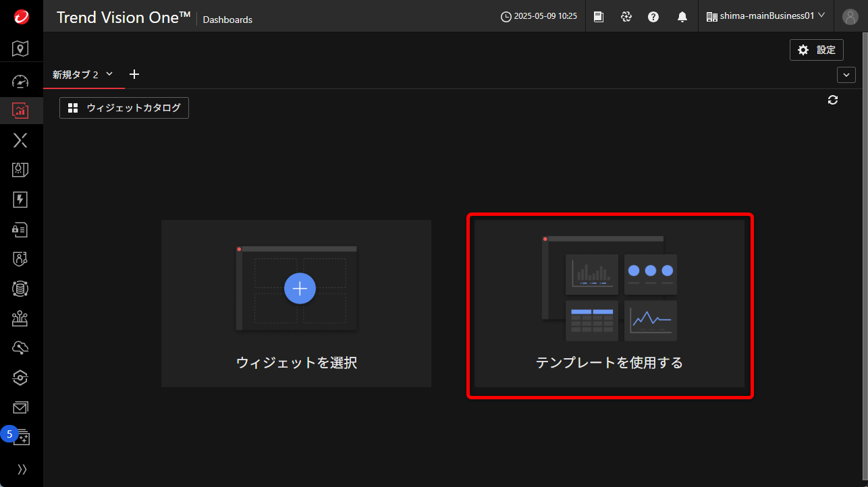Viewport: 868px width, 487px height.
Task: Open the 新規タブ 2 tab chevron menu
Action: pyautogui.click(x=109, y=74)
